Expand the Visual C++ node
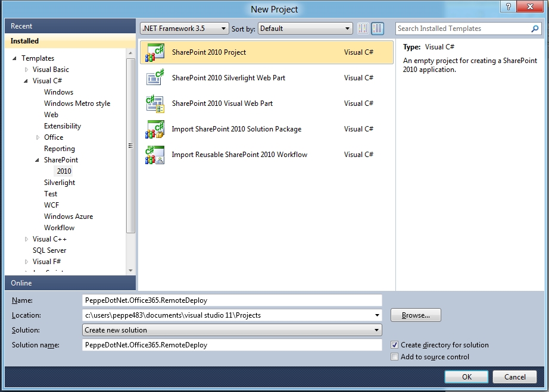 coord(26,239)
